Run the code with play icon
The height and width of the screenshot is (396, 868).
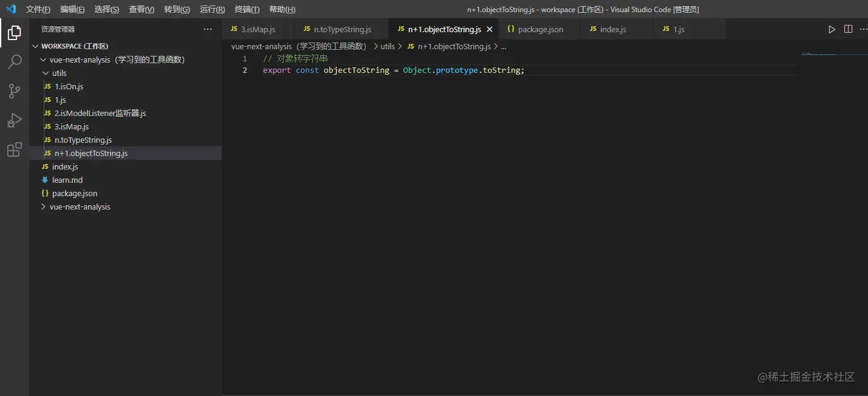tap(832, 29)
